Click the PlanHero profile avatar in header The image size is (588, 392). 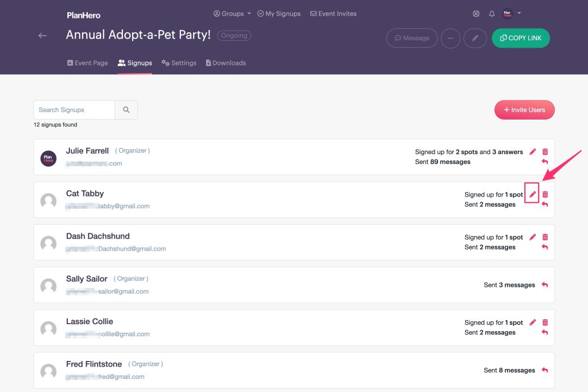pos(507,14)
